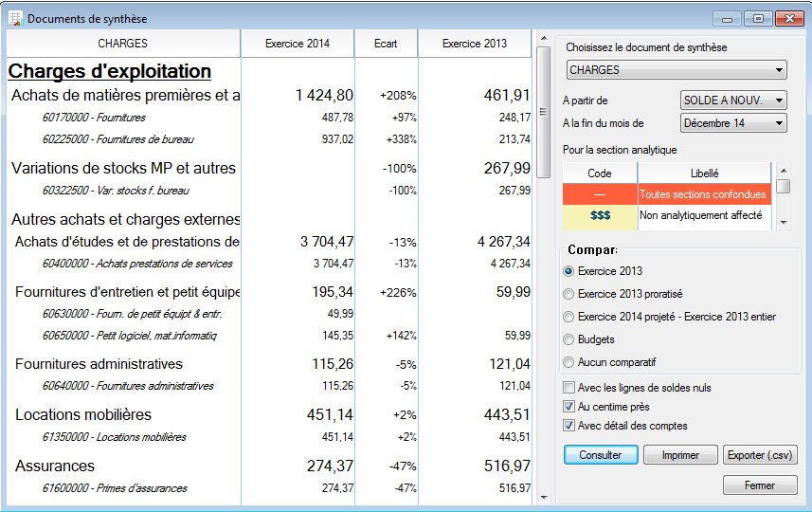The height and width of the screenshot is (512, 812).
Task: Click account 60322500 - Var. stocks f. bureau
Action: [116, 191]
